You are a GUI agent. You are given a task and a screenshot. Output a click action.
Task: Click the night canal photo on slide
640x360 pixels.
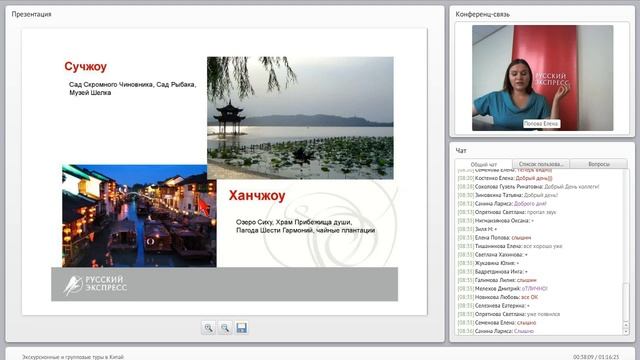point(139,216)
